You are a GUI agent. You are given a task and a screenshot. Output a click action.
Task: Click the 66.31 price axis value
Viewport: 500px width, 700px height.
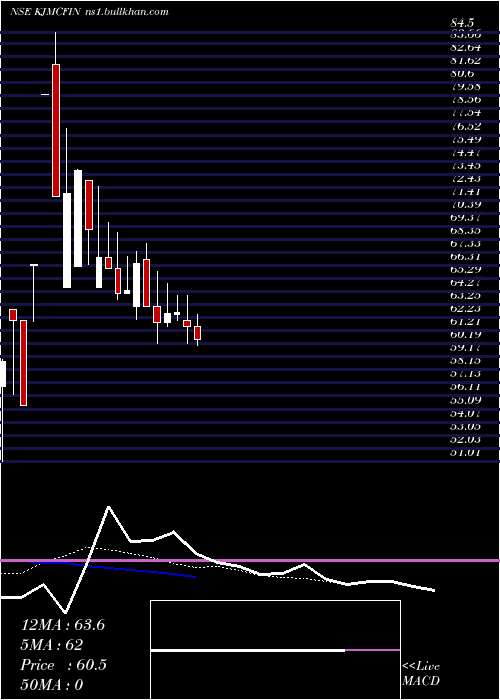point(465,256)
